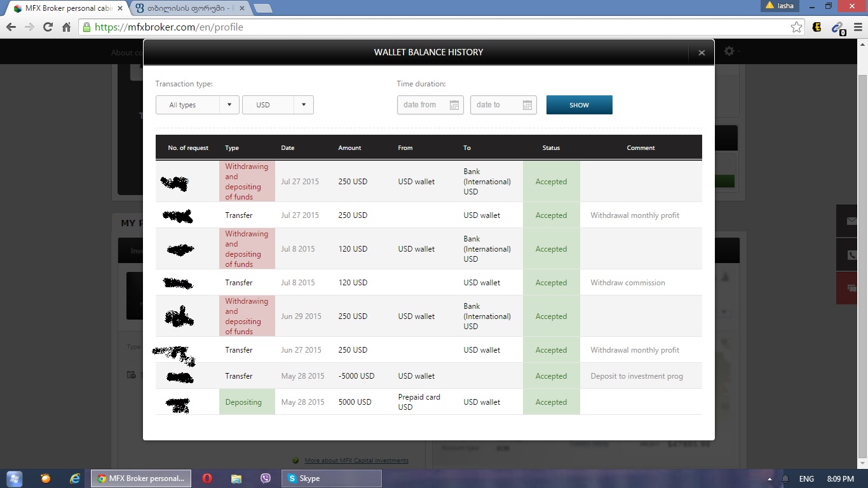Switch the ENG input language indicator
This screenshot has width=868, height=488.
[806, 478]
